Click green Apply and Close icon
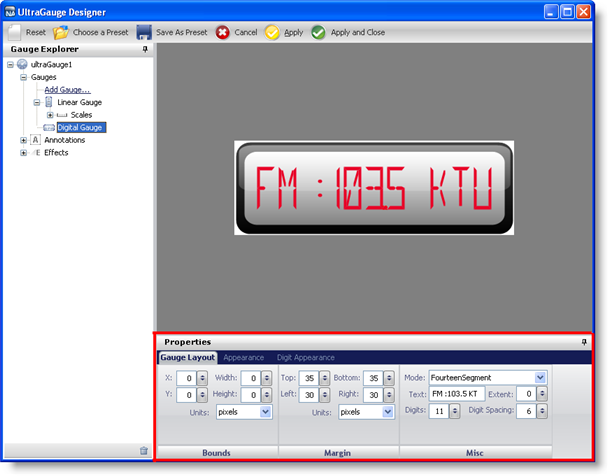The height and width of the screenshot is (476, 609). 318,32
